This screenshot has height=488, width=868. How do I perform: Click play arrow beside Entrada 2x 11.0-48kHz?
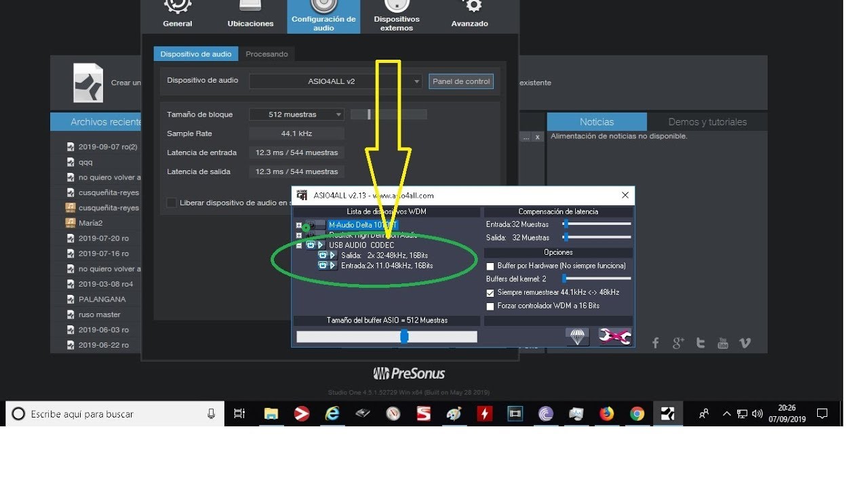pyautogui.click(x=333, y=266)
